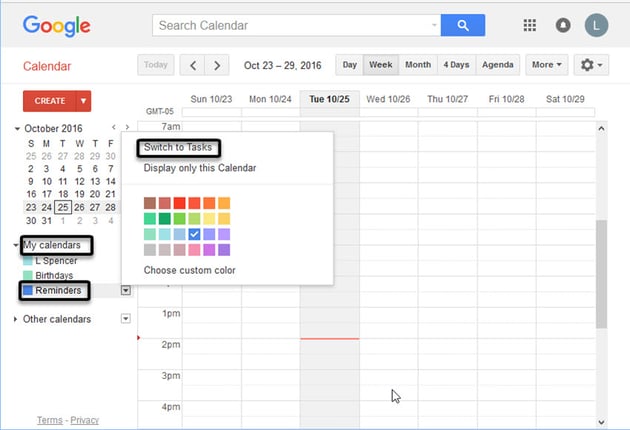The image size is (630, 430).
Task: Show previous month in mini calendar
Action: click(114, 127)
